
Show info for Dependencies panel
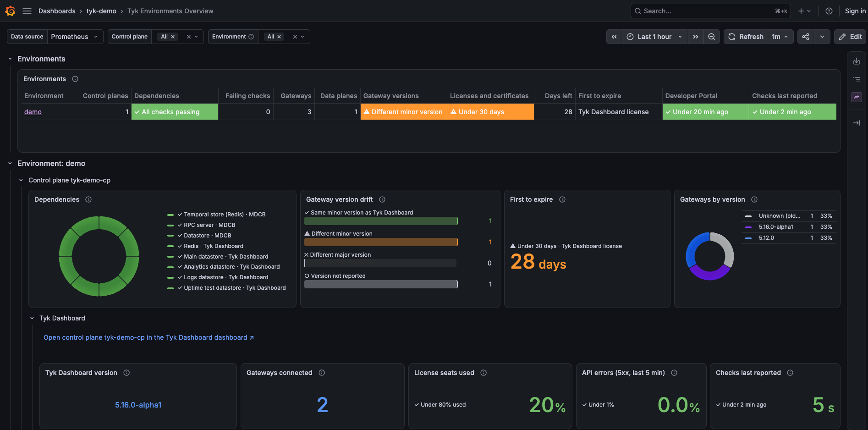88,199
